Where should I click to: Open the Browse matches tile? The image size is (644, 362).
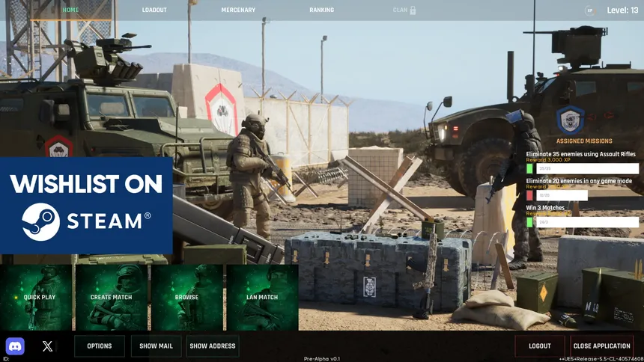(187, 297)
